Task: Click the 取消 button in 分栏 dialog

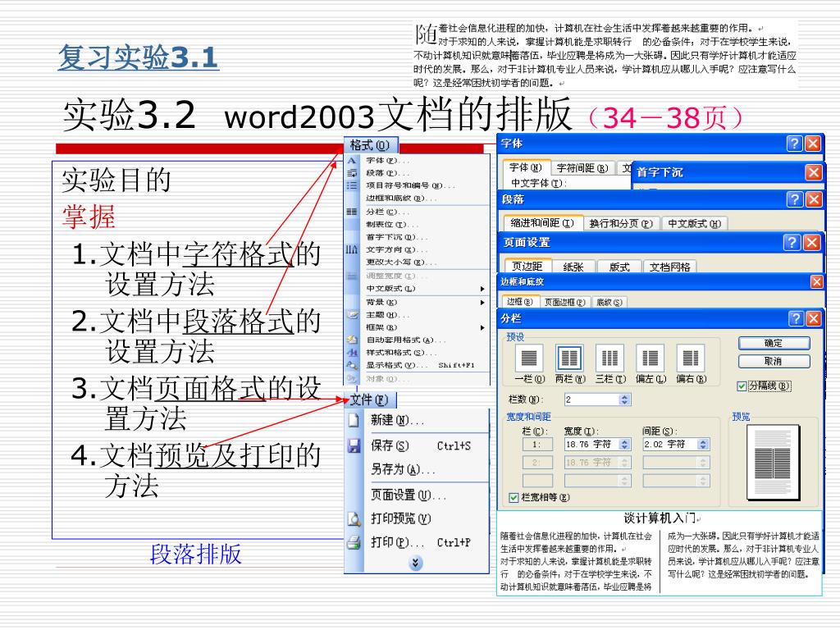Action: pos(774,362)
